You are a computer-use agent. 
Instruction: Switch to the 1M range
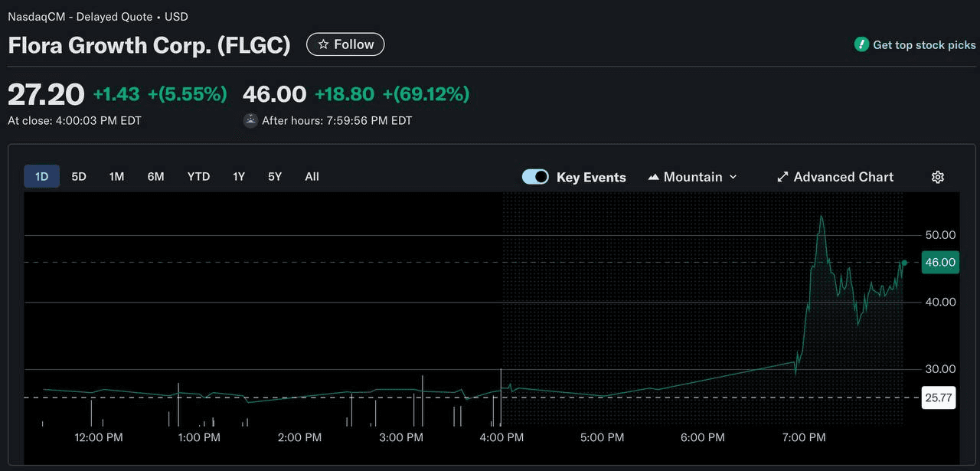(x=116, y=177)
